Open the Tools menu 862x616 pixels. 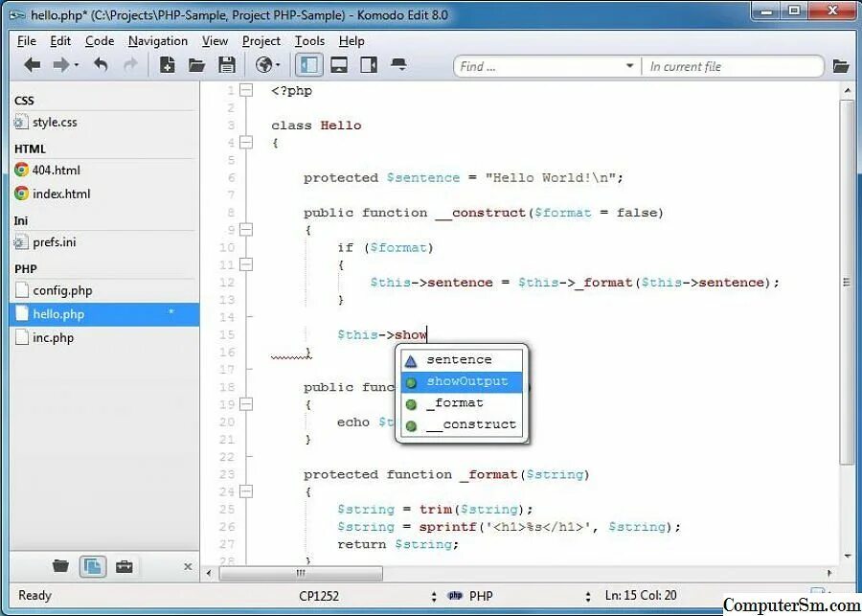(309, 41)
